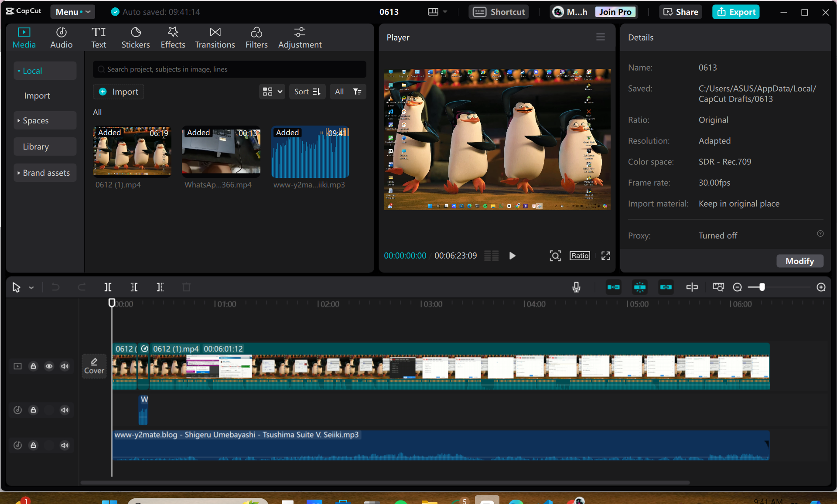The image size is (837, 504).
Task: Mute the Tsushima Suite audio track
Action: 65,445
